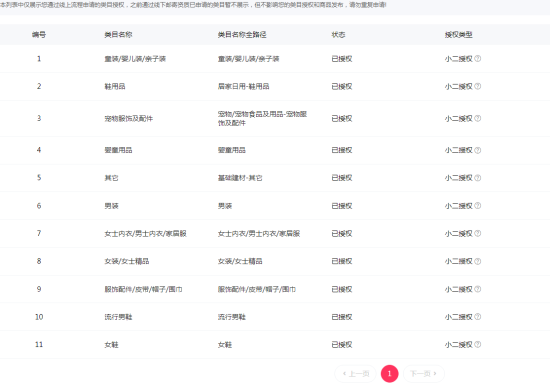This screenshot has width=550, height=390.
Task: Go to next page with 下一页 button
Action: pos(424,374)
